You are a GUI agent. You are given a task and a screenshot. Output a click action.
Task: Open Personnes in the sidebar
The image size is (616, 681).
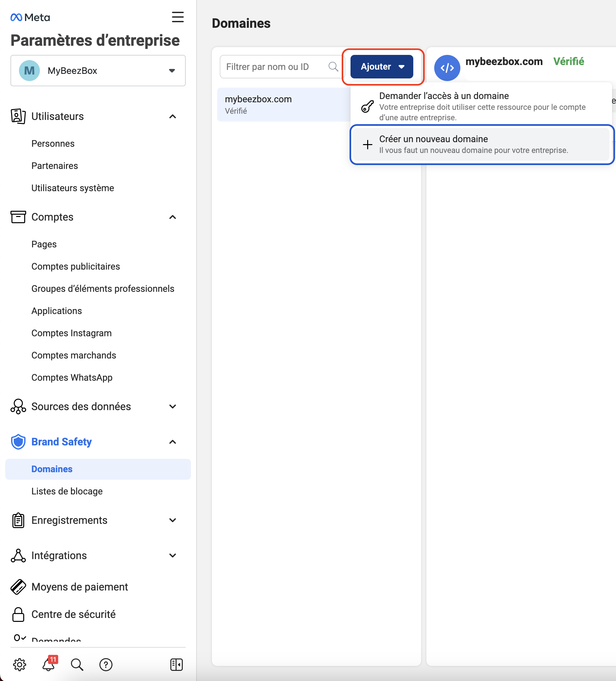53,143
